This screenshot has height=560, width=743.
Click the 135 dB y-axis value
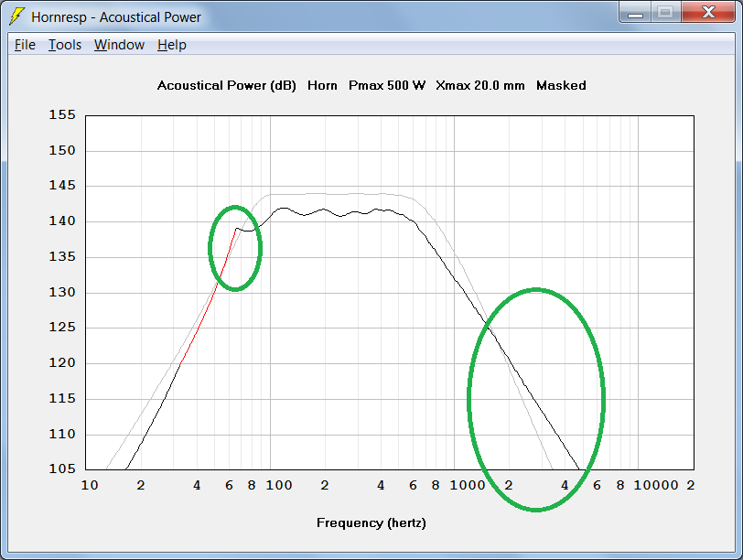(62, 257)
